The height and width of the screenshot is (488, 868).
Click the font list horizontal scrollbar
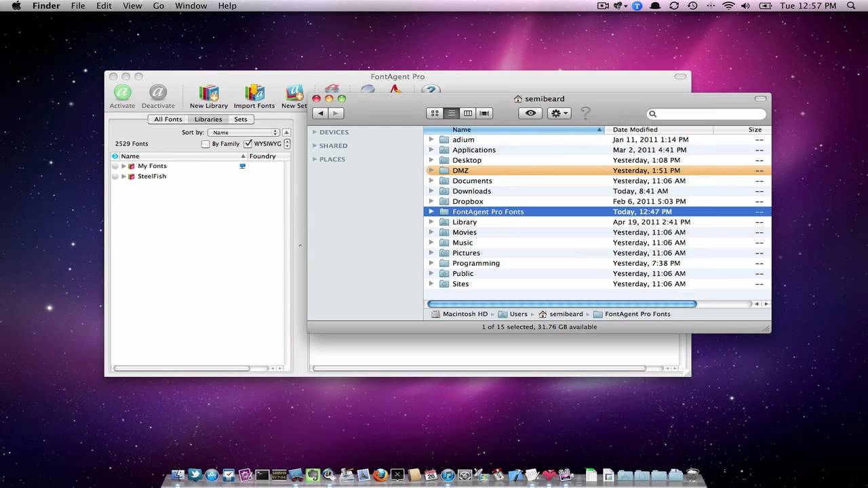(182, 368)
